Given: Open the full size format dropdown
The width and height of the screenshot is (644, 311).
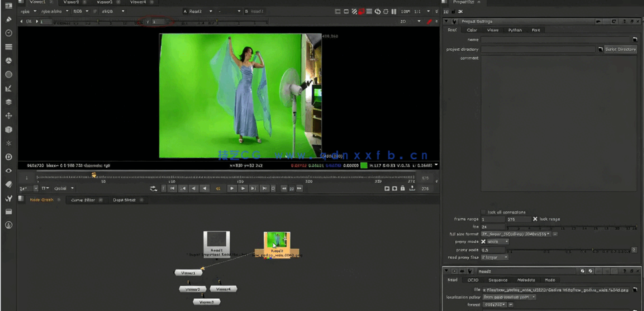Looking at the screenshot, I should pyautogui.click(x=516, y=234).
